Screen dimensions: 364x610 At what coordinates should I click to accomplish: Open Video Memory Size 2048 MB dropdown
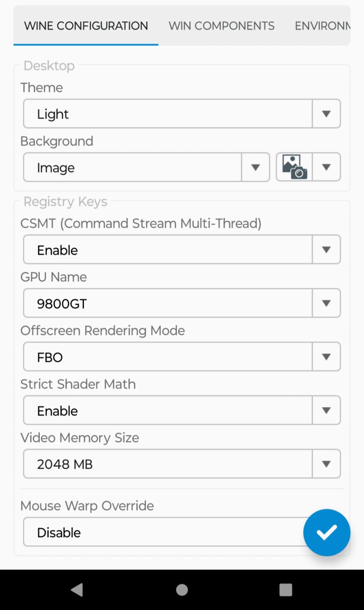(x=168, y=464)
